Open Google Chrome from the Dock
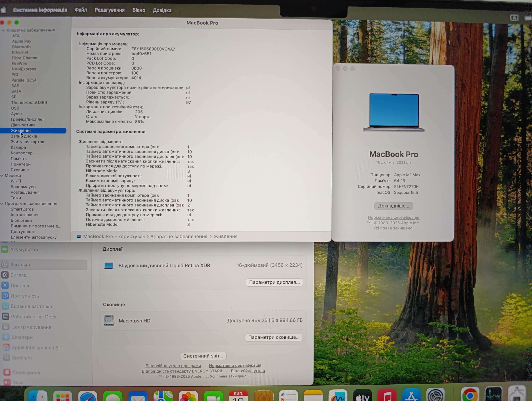This screenshot has height=401, width=532. (470, 394)
